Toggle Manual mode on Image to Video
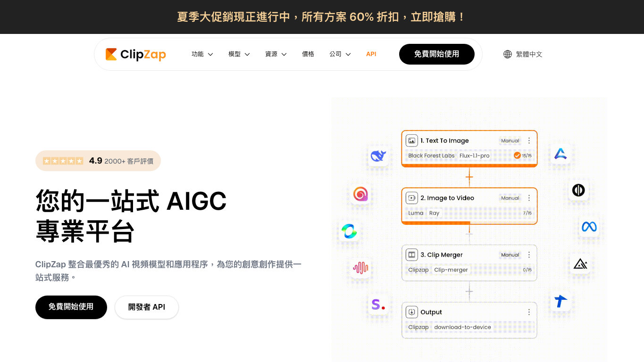The height and width of the screenshot is (362, 644). tap(510, 198)
